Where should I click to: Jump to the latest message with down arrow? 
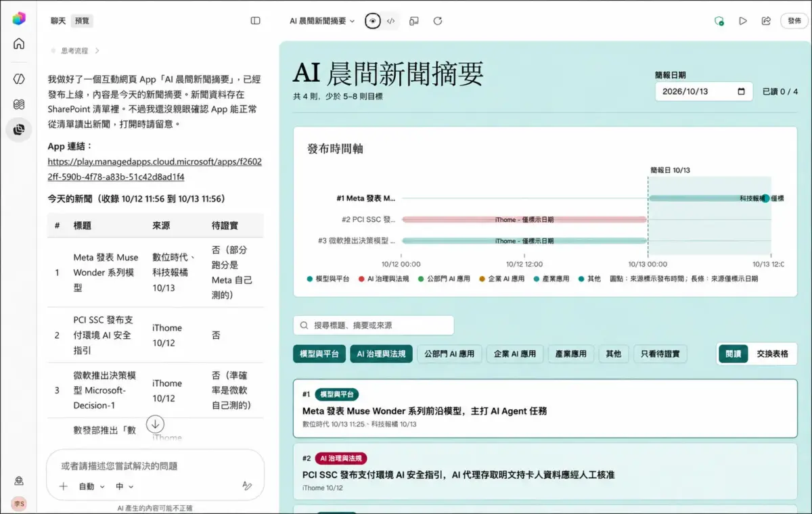pos(156,425)
